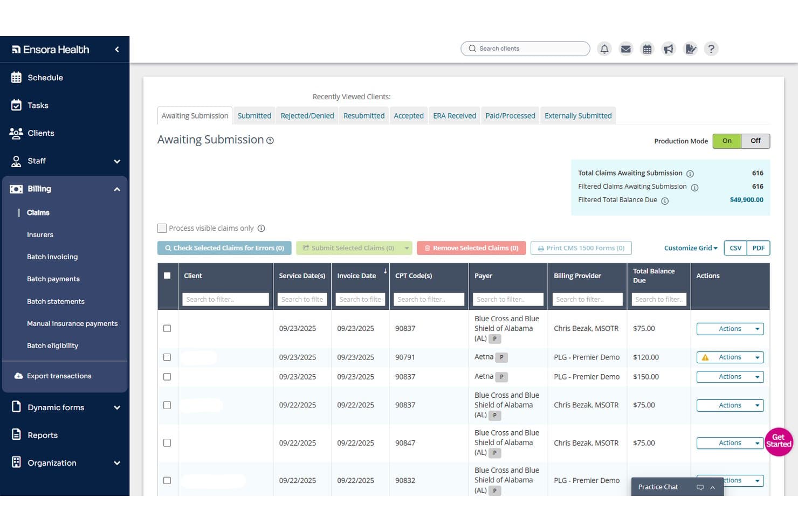
Task: Click info icon next to Process visible claims only
Action: [x=261, y=229]
